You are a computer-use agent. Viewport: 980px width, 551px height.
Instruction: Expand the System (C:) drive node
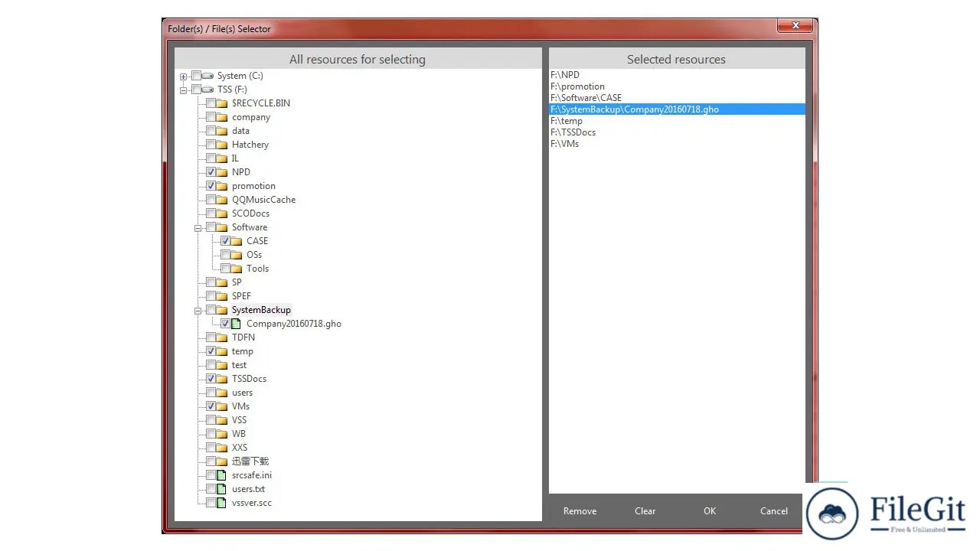tap(183, 77)
